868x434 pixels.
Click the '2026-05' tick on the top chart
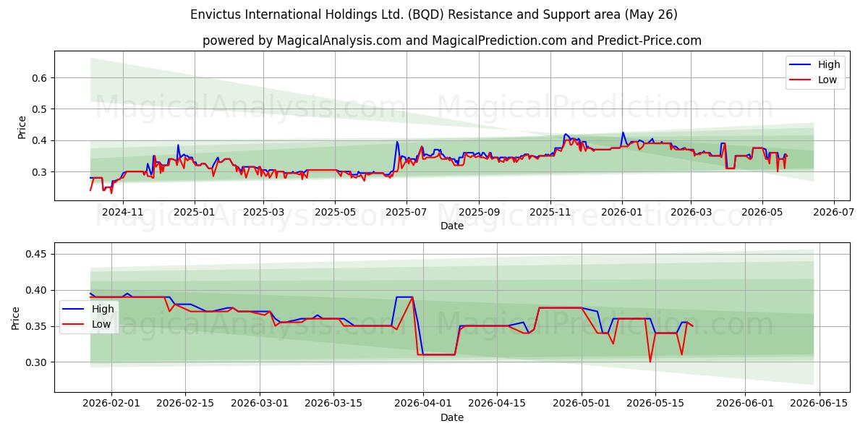tap(762, 213)
